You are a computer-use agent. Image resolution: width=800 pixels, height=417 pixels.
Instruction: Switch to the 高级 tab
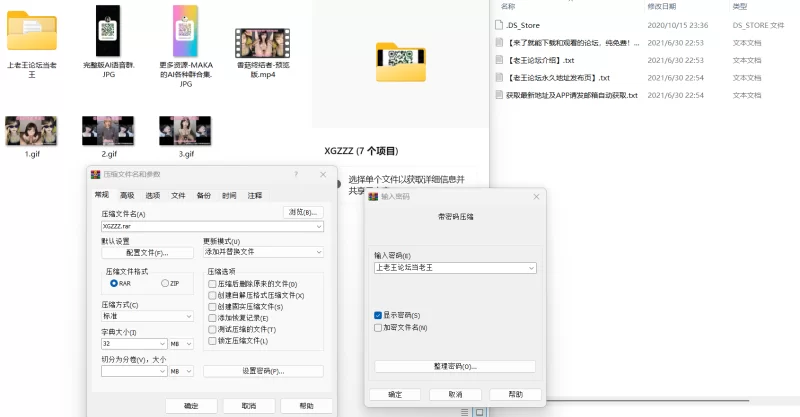(x=127, y=196)
